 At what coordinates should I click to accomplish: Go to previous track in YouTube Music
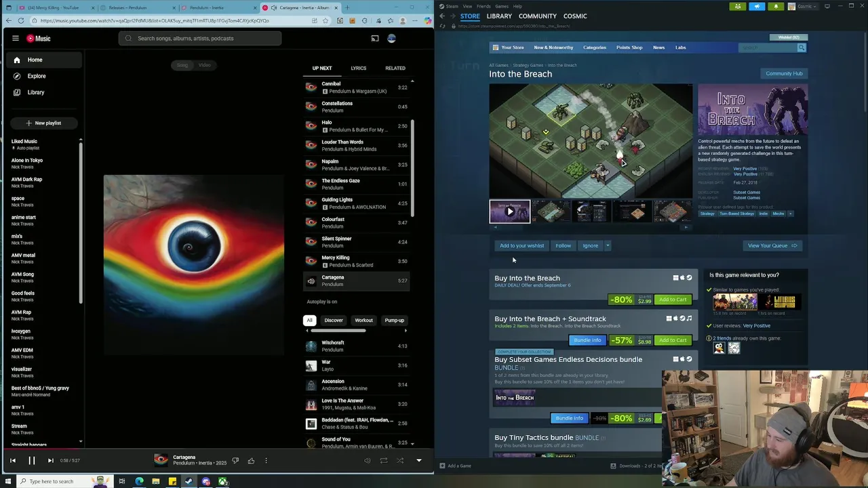(12, 460)
